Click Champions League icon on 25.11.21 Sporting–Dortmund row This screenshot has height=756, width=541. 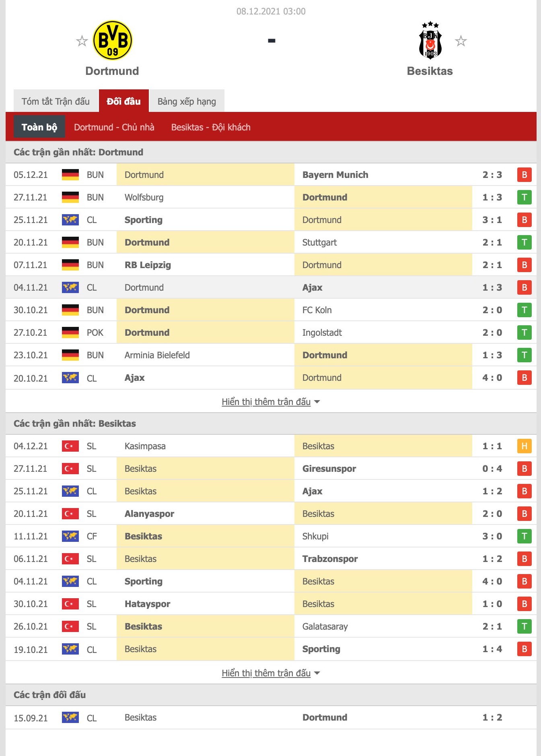pos(70,220)
